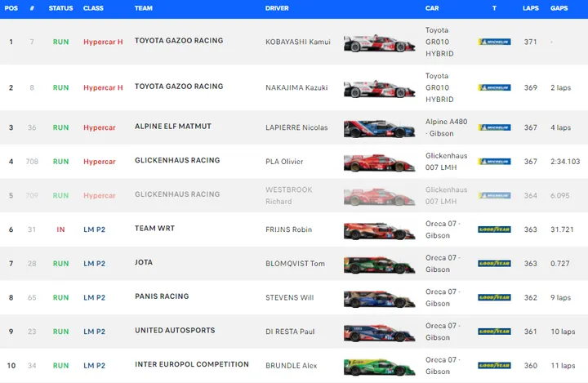This screenshot has height=383, width=588.
Task: Click driver BRUNDLE Alex
Action: tap(292, 366)
